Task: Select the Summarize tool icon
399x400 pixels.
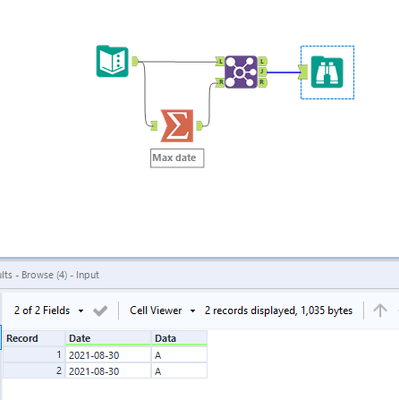Action: (x=177, y=126)
